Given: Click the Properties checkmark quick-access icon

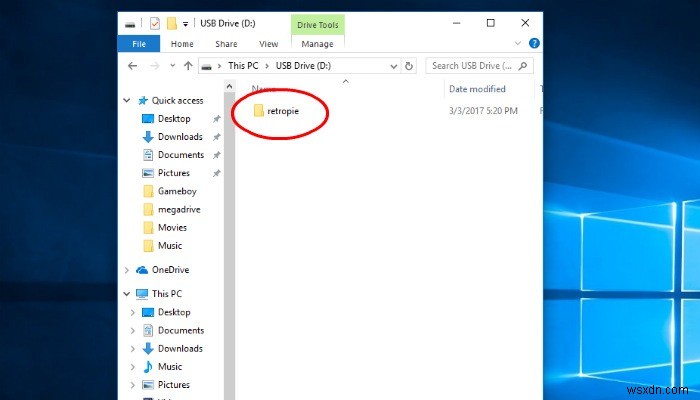Looking at the screenshot, I should click(x=154, y=23).
